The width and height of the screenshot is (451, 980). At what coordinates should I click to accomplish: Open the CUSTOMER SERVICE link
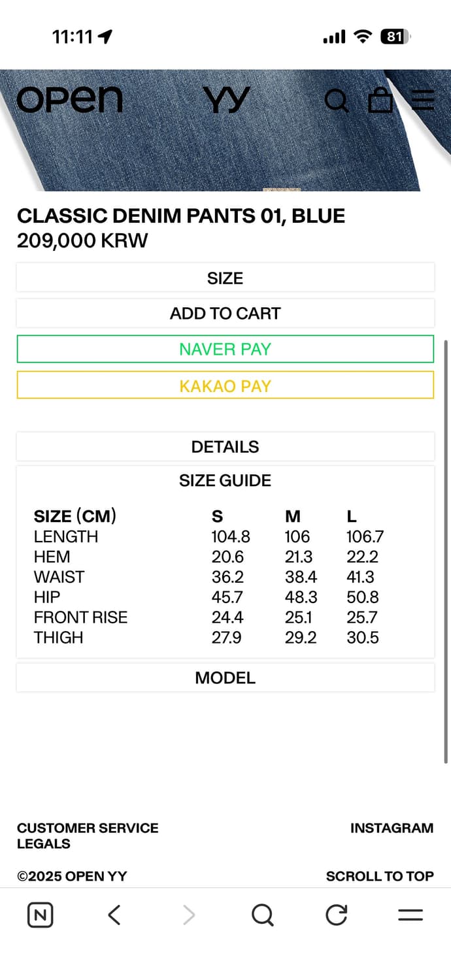(88, 828)
